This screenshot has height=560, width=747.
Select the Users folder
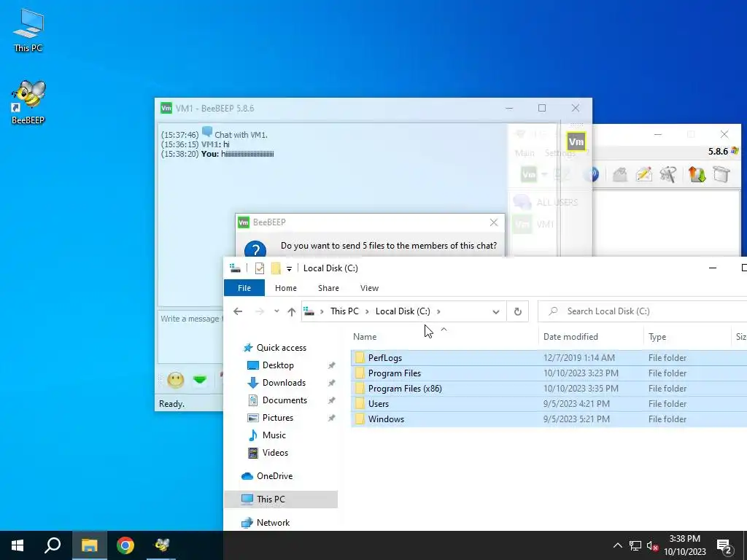[549, 404]
